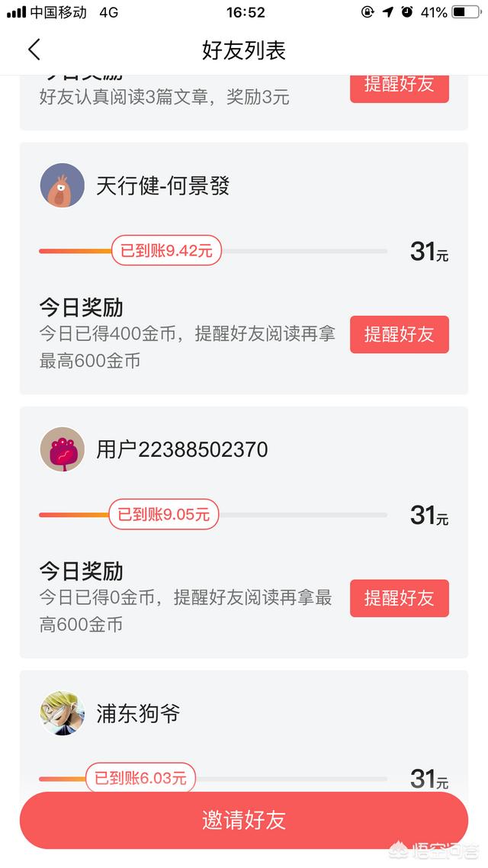The height and width of the screenshot is (868, 488).
Task: Tap the 已到账6.03元 progress marker
Action: (x=140, y=778)
